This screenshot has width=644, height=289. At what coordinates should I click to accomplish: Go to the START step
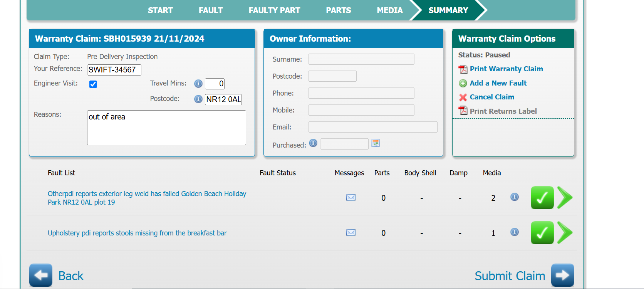point(160,10)
